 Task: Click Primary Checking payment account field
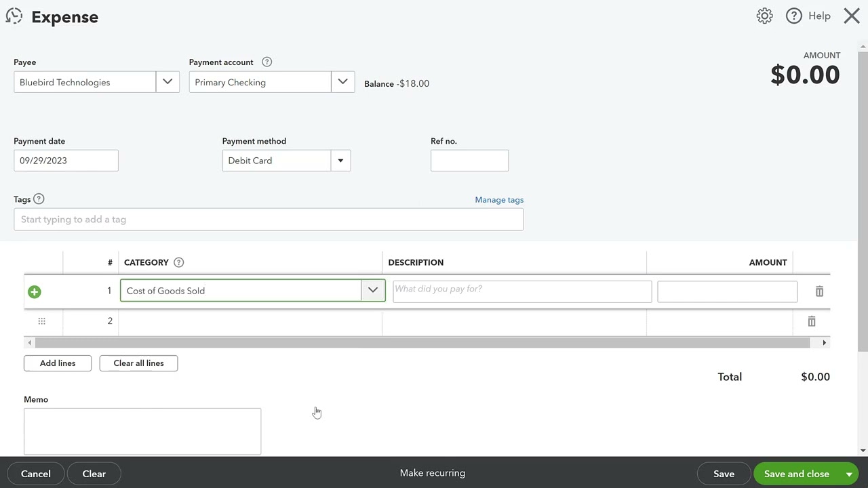pos(260,82)
